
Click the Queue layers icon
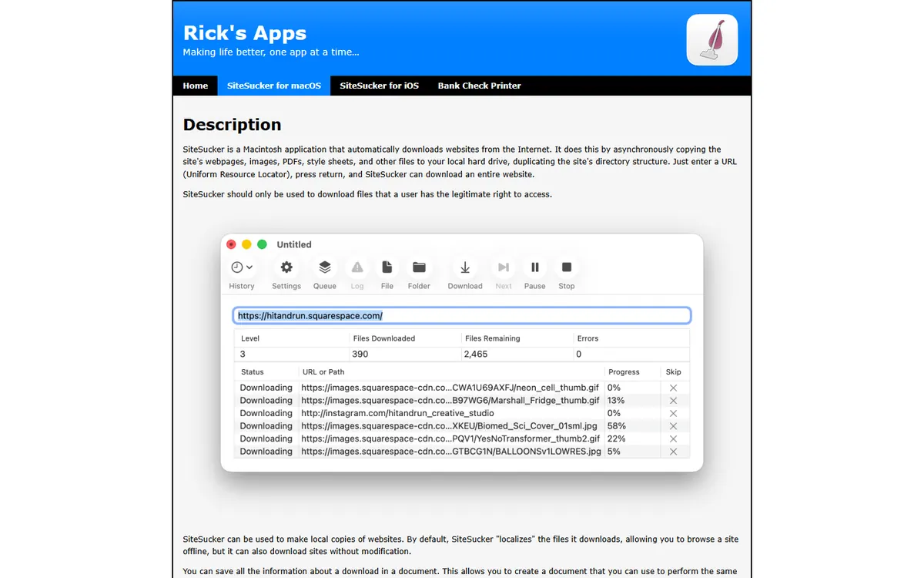(325, 267)
